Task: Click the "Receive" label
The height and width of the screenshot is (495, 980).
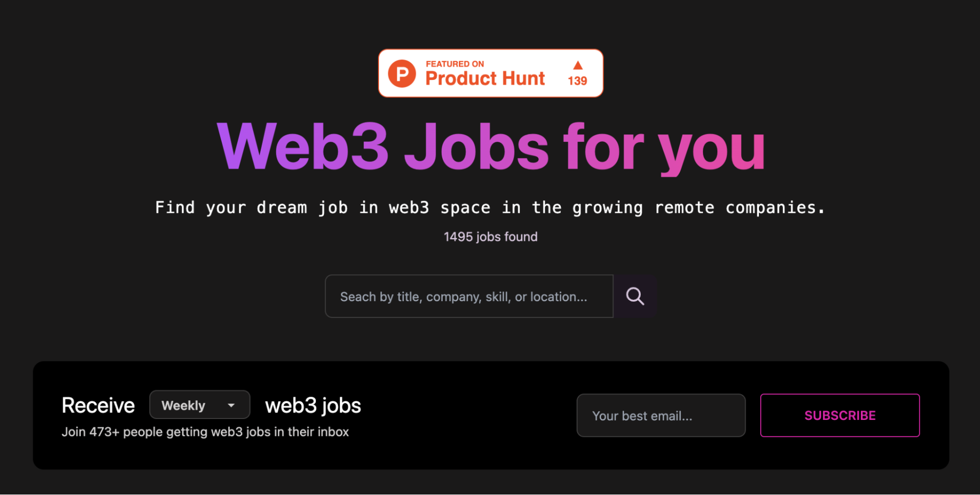Action: tap(98, 405)
